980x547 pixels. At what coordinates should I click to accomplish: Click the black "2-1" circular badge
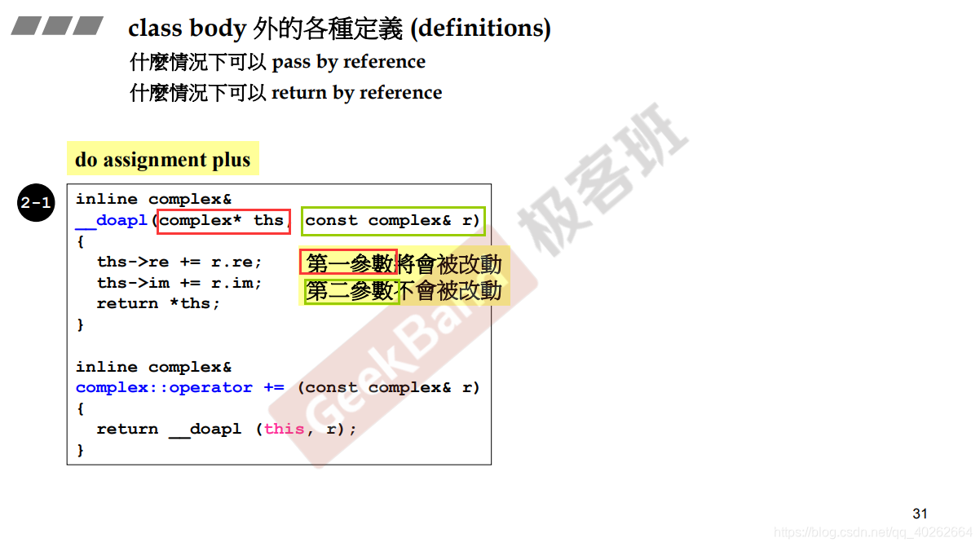[x=35, y=203]
